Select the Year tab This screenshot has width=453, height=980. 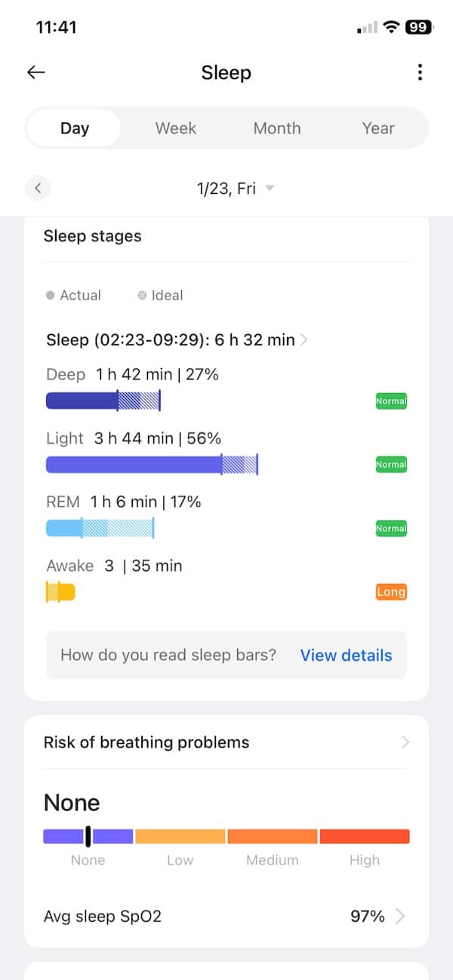click(378, 128)
